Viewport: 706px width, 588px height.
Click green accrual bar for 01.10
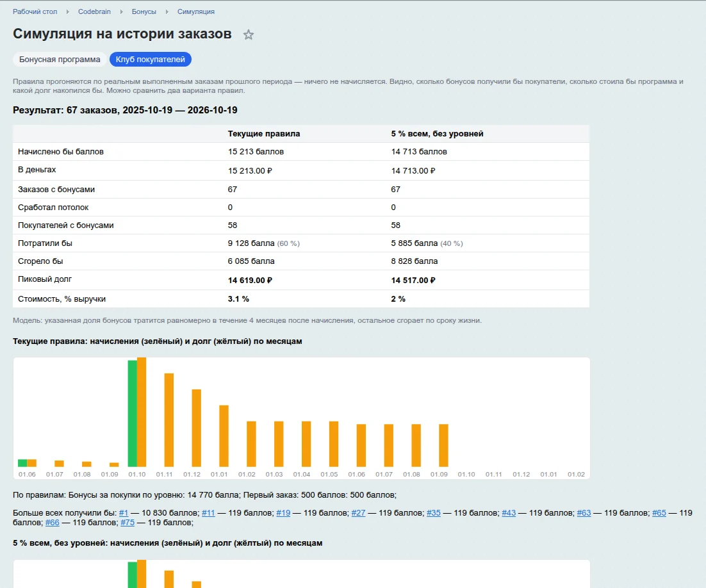point(133,413)
